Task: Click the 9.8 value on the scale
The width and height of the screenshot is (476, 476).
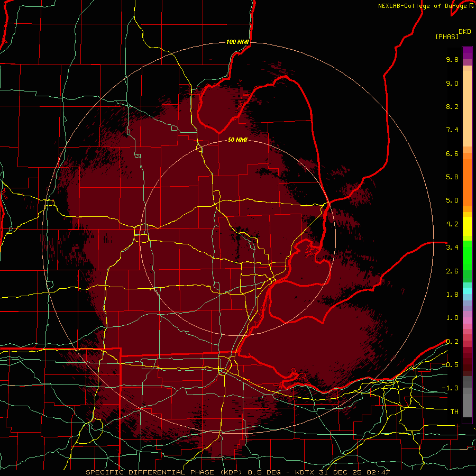Action: pos(452,59)
